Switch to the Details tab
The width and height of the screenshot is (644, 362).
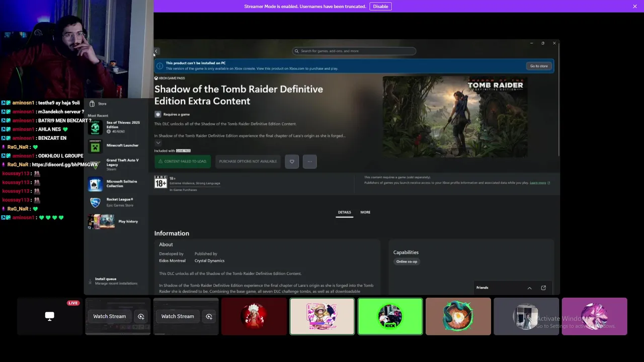(x=344, y=212)
